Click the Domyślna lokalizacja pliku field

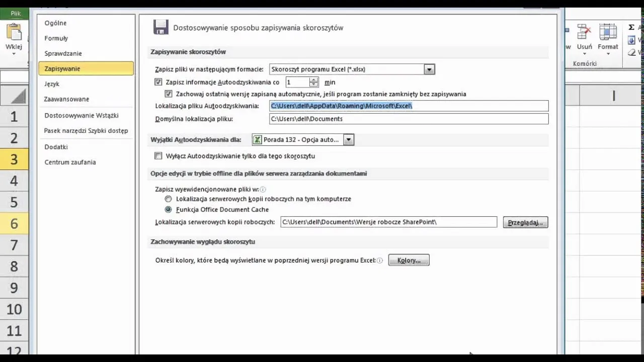pos(409,119)
